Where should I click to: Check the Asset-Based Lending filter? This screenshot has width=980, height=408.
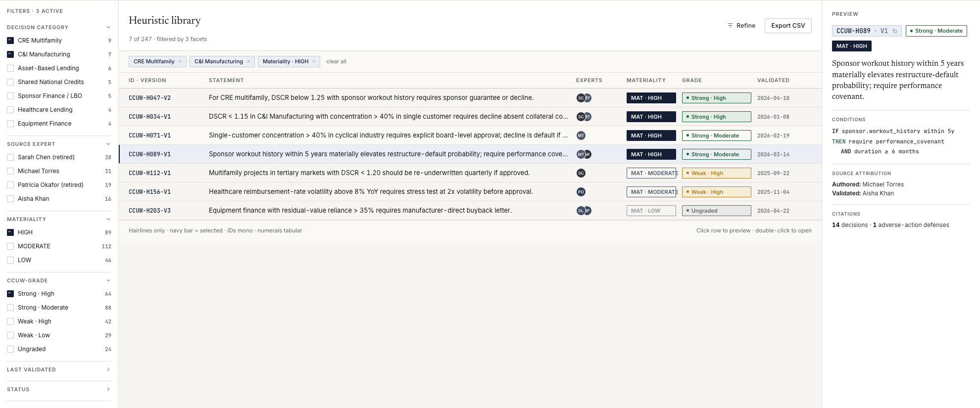click(10, 68)
